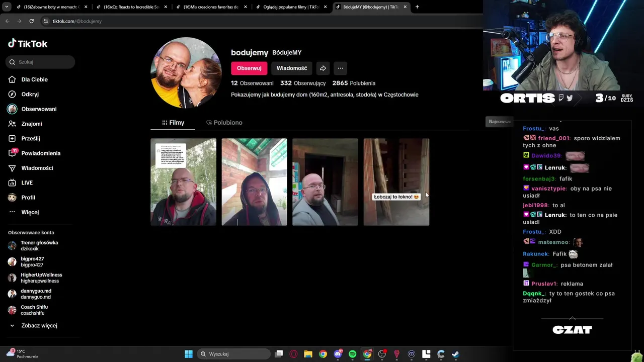Image resolution: width=644 pixels, height=362 pixels.
Task: Click username Rakunek in chat
Action: (x=535, y=254)
